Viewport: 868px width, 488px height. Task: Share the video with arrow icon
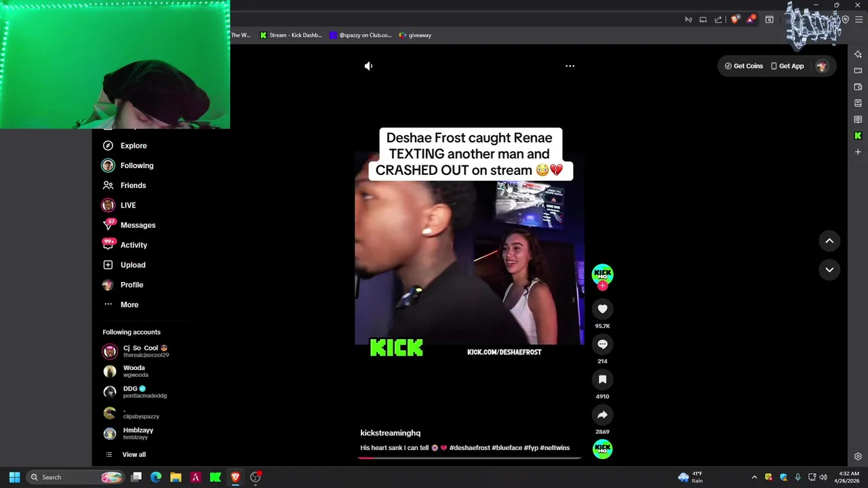602,415
